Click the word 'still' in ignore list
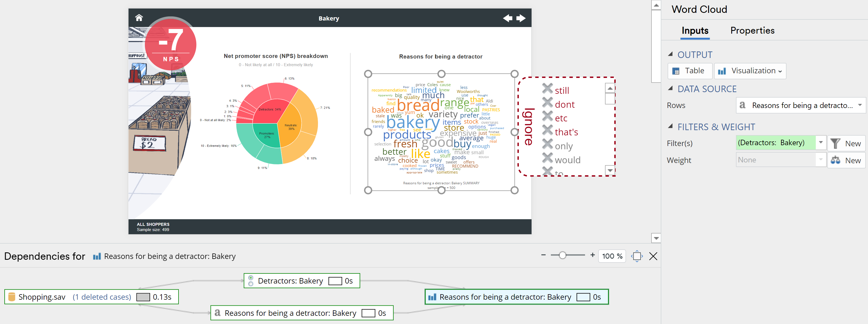Screen dimensions: 868x324 click(x=562, y=90)
